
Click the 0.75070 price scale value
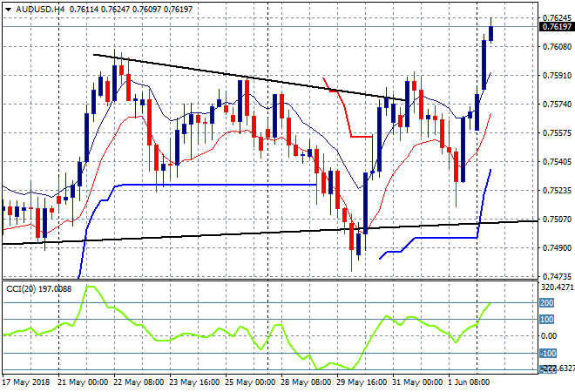click(557, 220)
